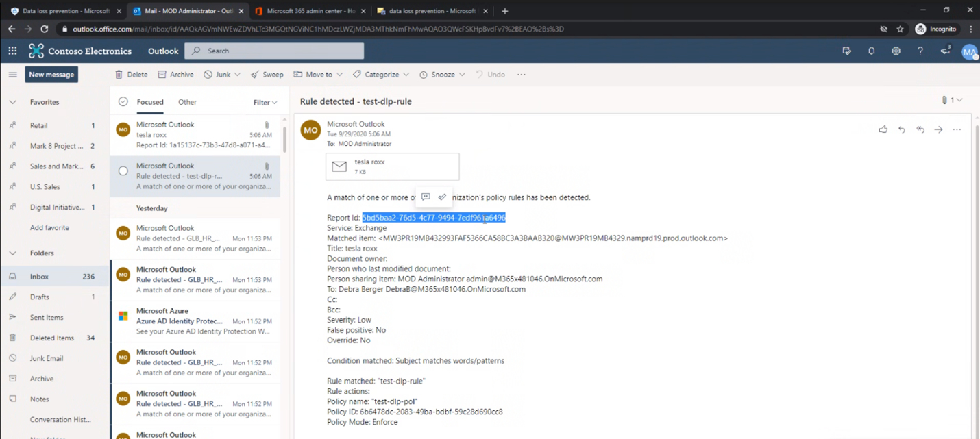
Task: Collapse the Folders section
Action: (12, 253)
